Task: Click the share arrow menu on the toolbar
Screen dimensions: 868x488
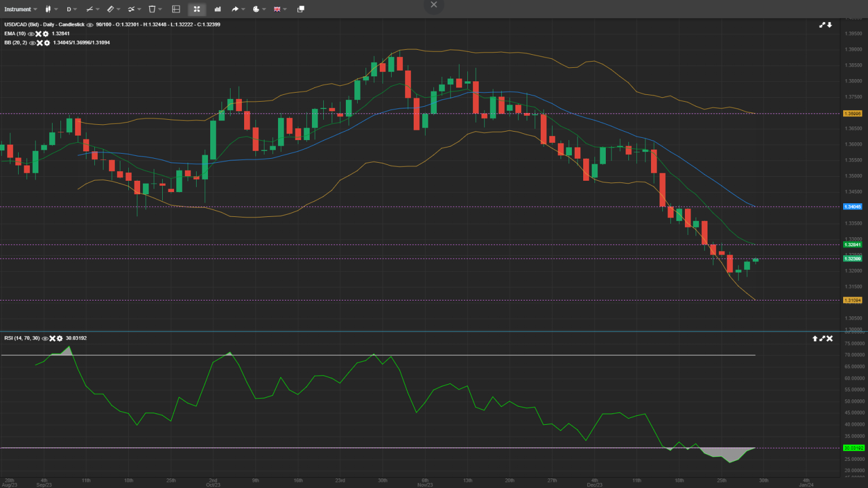Action: (235, 9)
